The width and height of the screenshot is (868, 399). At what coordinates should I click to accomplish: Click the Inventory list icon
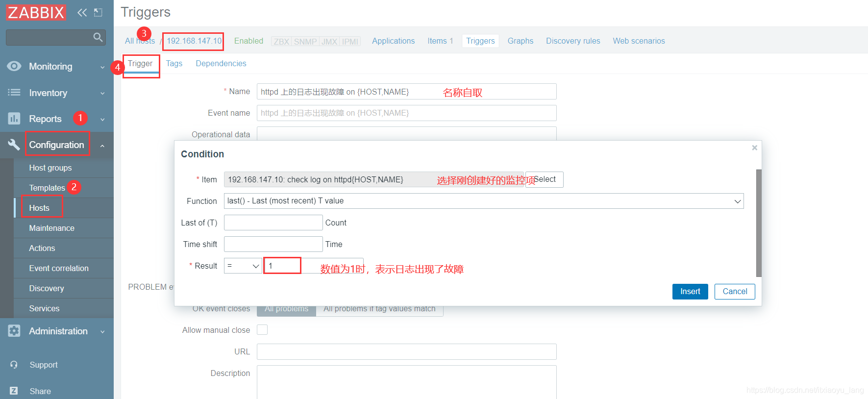point(14,93)
